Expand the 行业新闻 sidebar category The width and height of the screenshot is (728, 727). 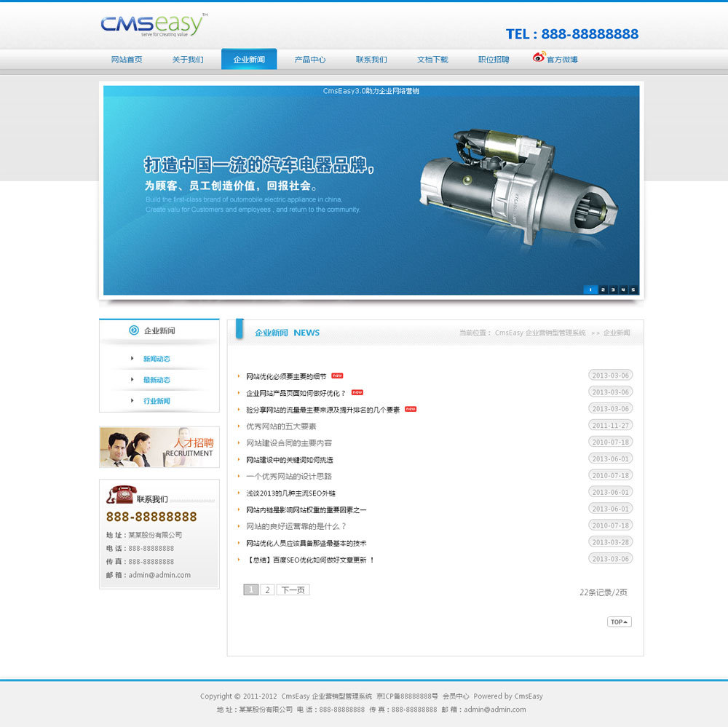(x=157, y=401)
